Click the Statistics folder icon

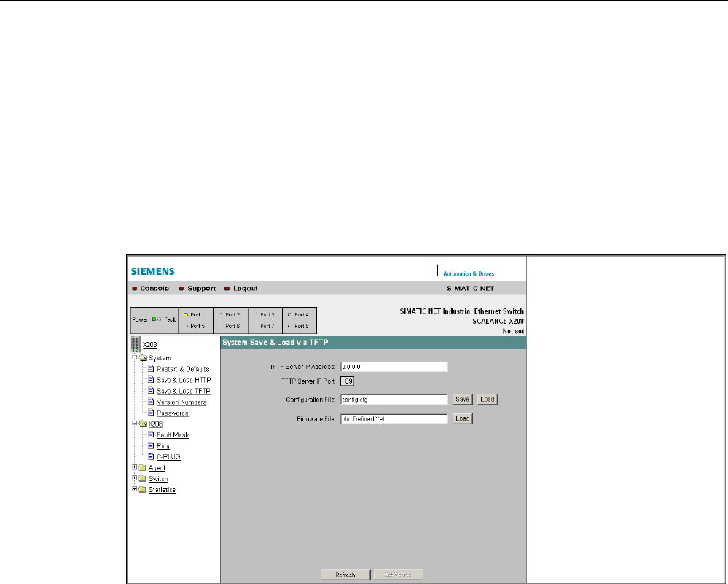143,490
